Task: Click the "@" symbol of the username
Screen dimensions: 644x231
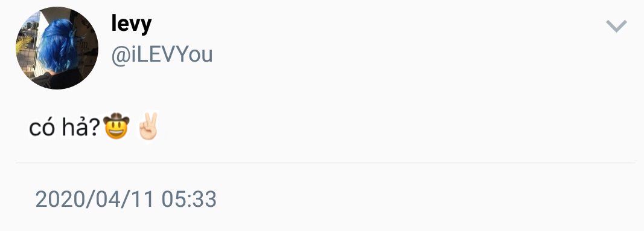Action: pos(120,55)
